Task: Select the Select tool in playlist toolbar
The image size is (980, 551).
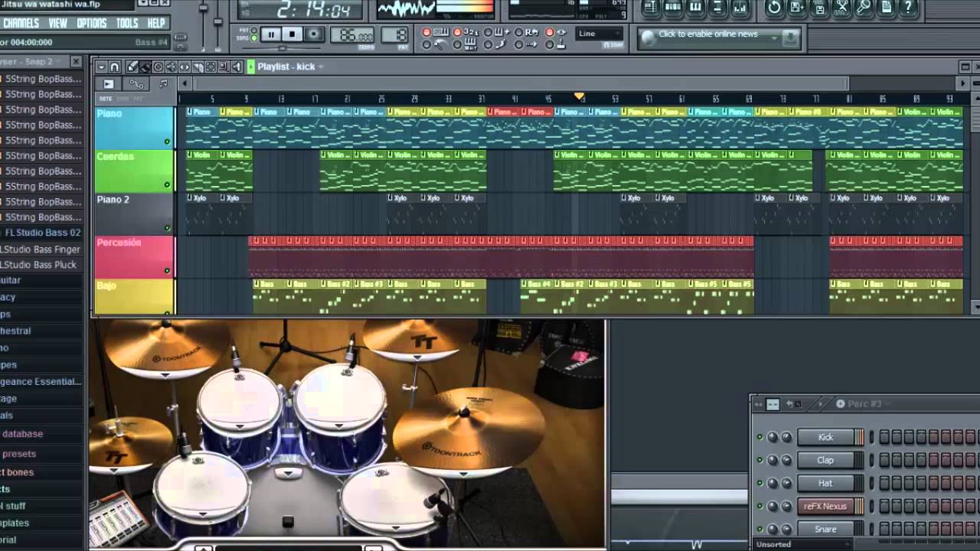Action: (211, 67)
